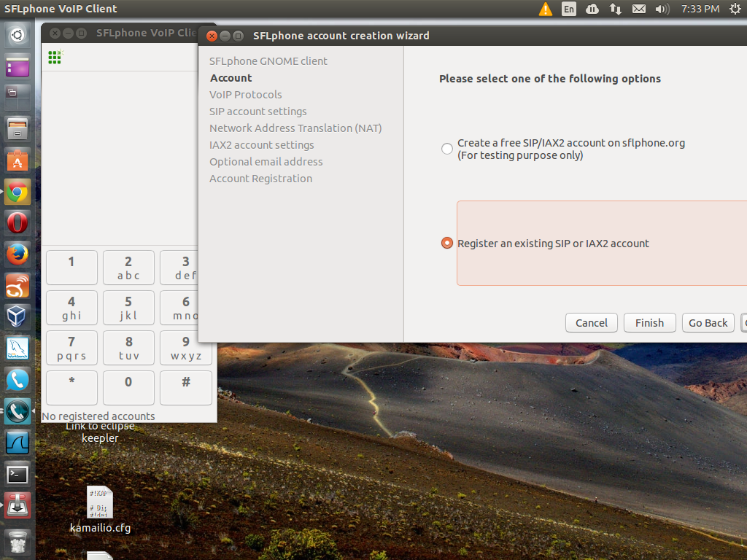Select the VoIP Protocols wizard step
This screenshot has width=747, height=560.
pos(245,94)
